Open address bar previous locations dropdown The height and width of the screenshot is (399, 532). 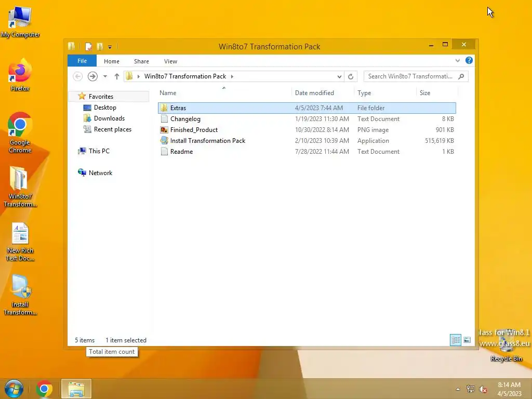coord(339,77)
